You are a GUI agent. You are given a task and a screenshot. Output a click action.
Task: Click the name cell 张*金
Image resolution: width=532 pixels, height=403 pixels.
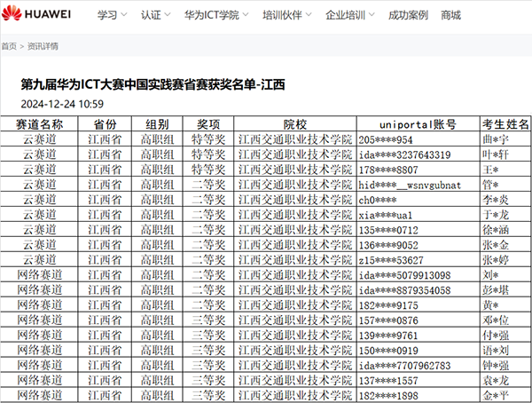(x=505, y=245)
